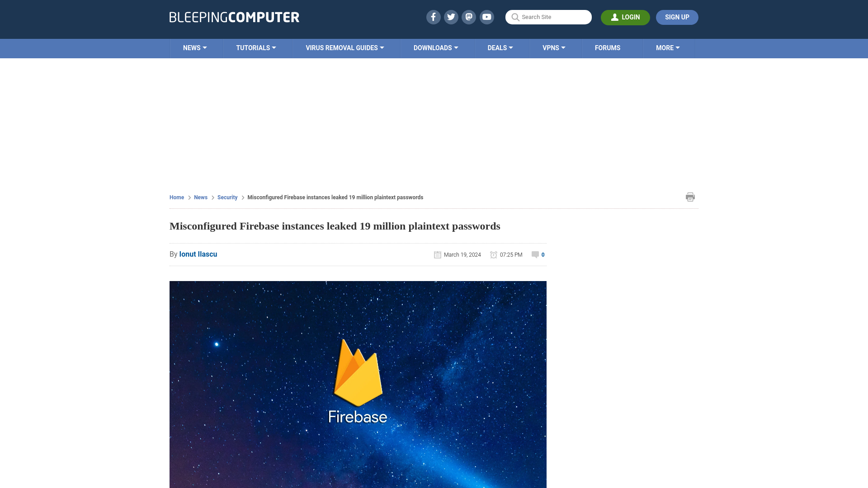Click the YouTube social icon
The height and width of the screenshot is (488, 868).
(x=487, y=17)
